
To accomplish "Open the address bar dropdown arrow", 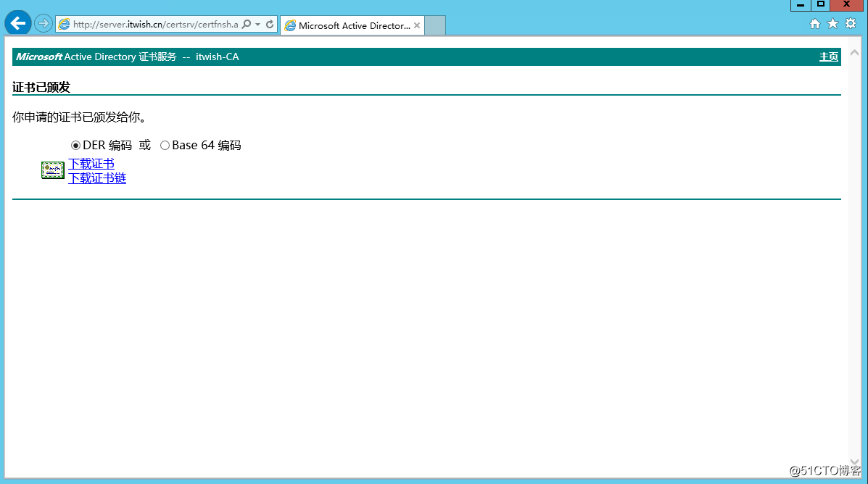I will click(258, 25).
